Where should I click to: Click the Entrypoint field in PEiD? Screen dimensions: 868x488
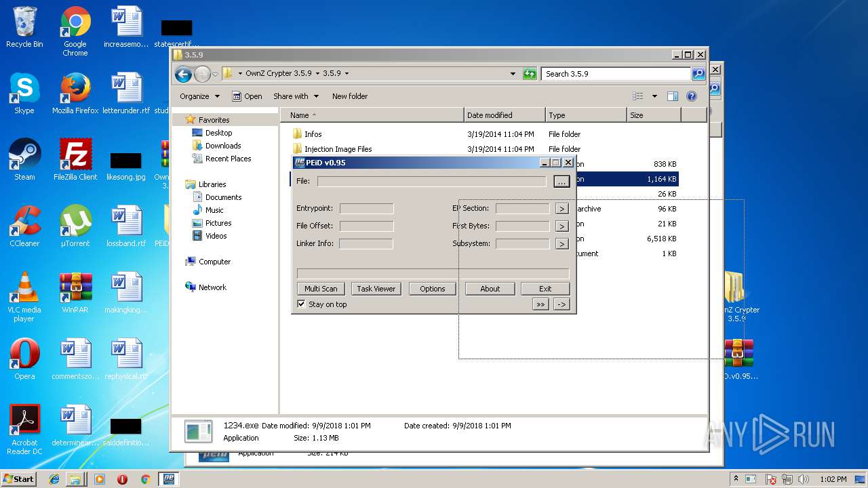[x=366, y=209]
